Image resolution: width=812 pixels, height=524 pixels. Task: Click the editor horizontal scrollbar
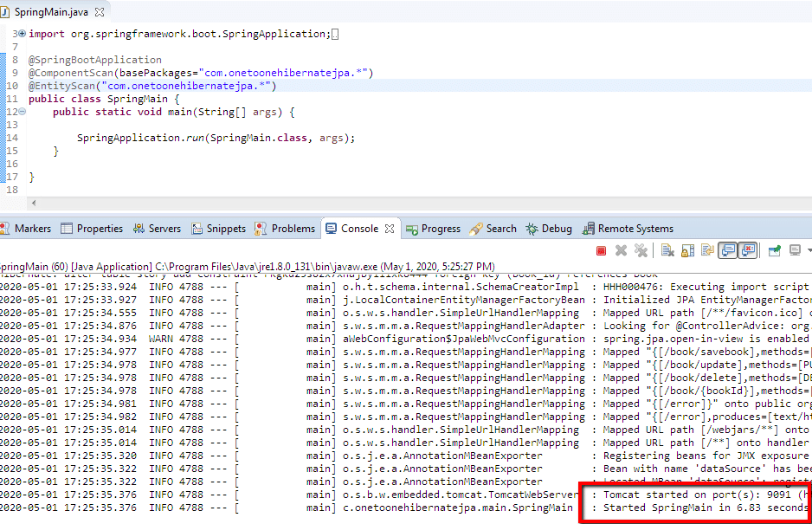[x=416, y=204]
